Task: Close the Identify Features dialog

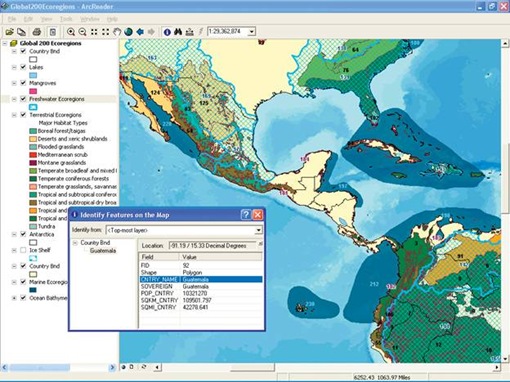Action: point(258,215)
